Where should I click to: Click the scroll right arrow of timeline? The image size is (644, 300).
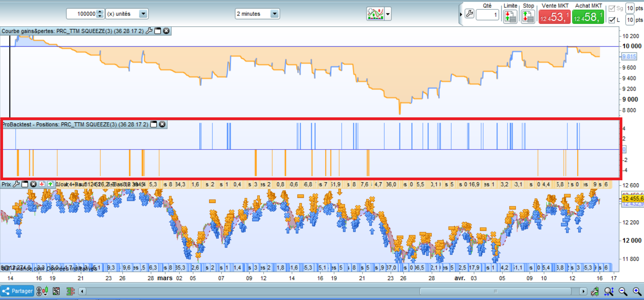(583, 291)
